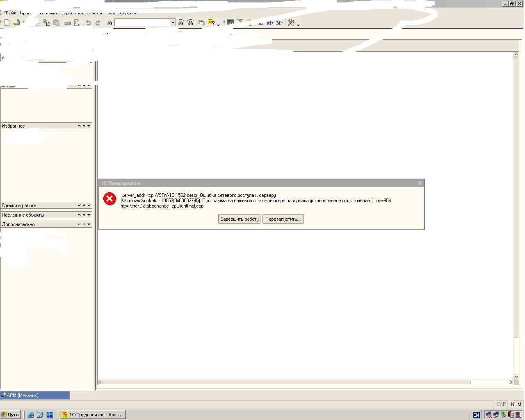Click the Paste toolbar icon
525x420 pixels.
point(56,23)
